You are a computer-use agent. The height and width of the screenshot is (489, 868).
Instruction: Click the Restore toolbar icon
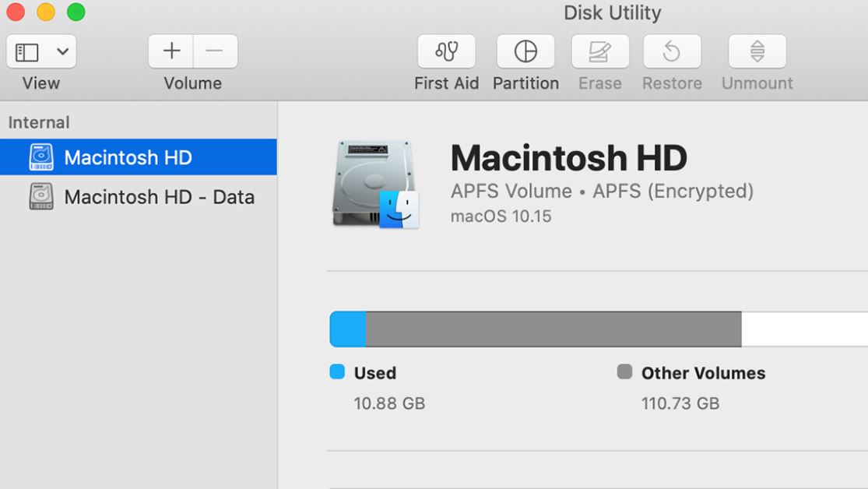(x=672, y=51)
